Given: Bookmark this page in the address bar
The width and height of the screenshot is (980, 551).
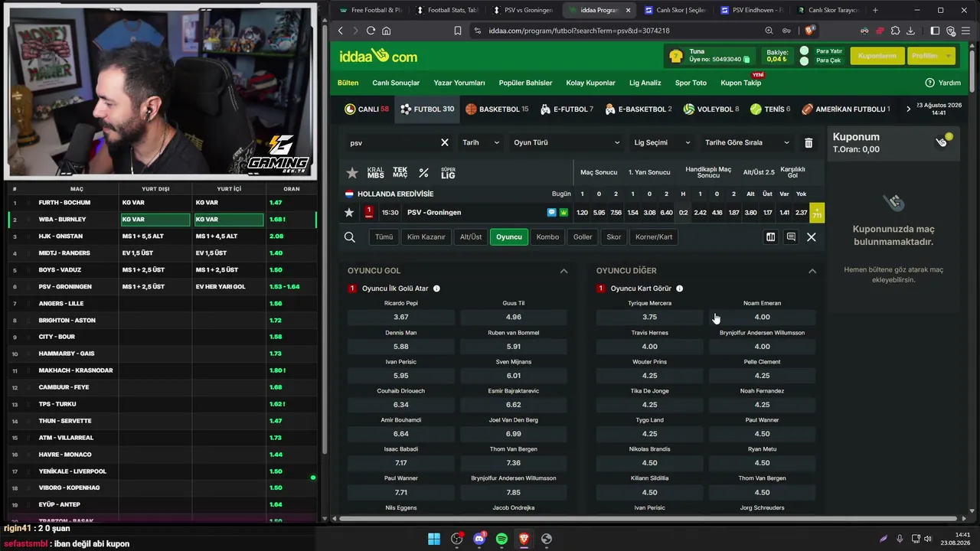Looking at the screenshot, I should click(458, 31).
